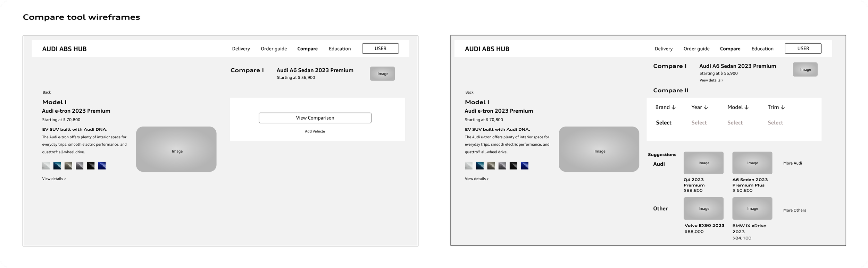Expand the Model dropdown arrow
The width and height of the screenshot is (868, 268).
click(746, 107)
